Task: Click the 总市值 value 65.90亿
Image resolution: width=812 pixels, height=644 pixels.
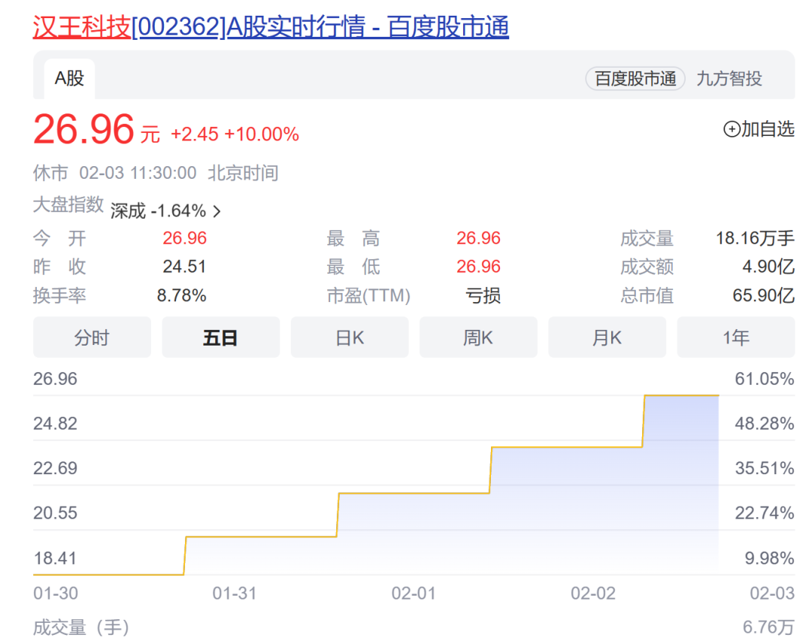Action: coord(763,295)
